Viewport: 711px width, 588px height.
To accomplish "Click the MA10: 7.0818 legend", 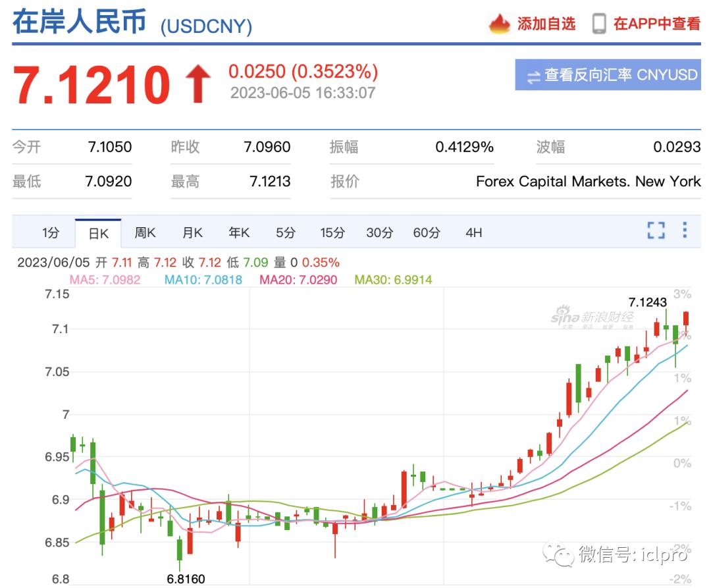I will coord(203,280).
